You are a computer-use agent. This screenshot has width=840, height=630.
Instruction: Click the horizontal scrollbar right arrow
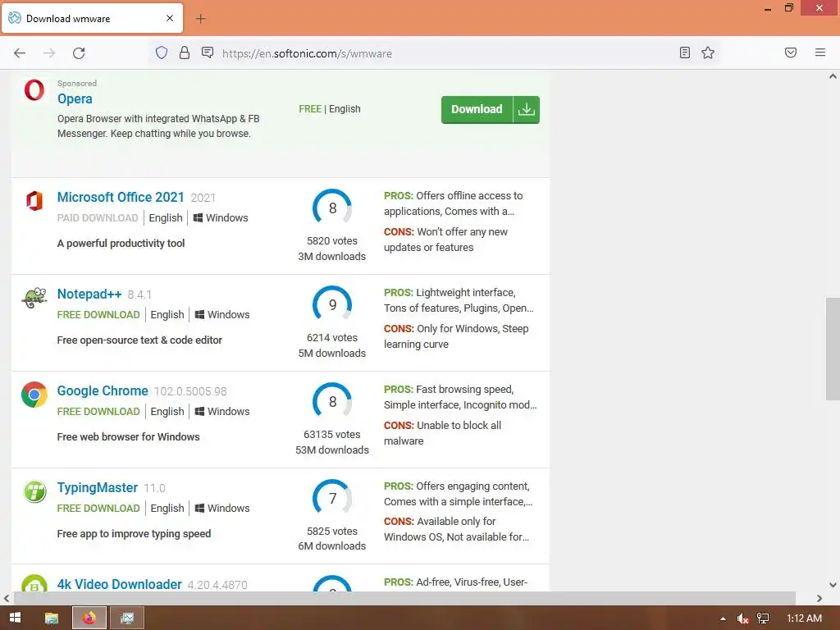(x=819, y=598)
